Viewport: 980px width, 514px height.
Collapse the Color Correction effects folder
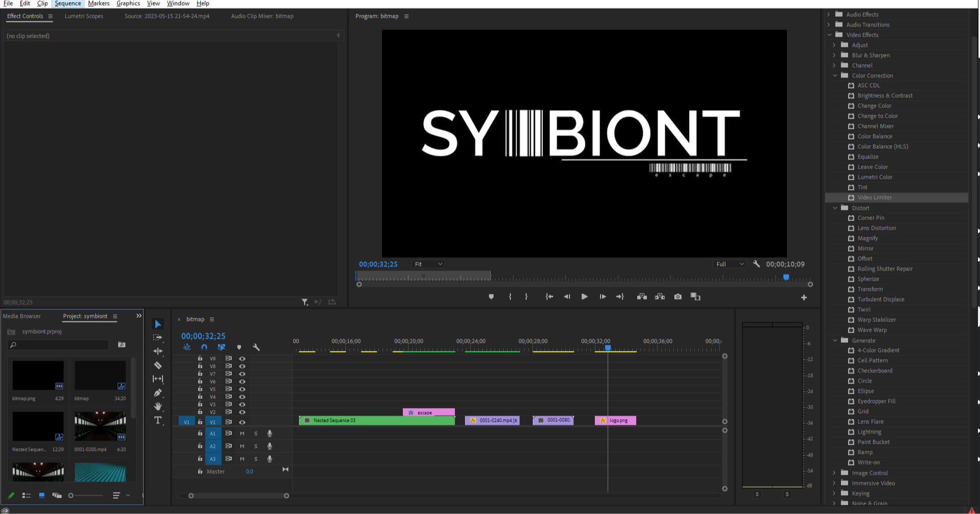pos(835,75)
